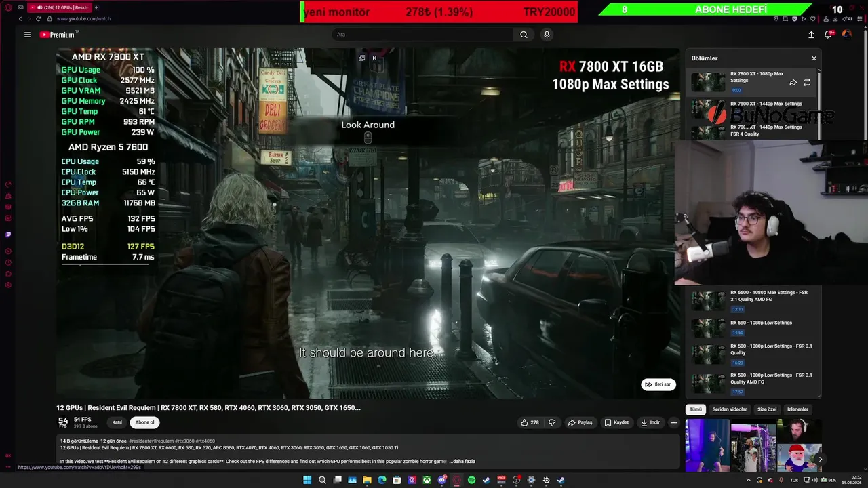Start voice search with the microphone icon

(x=547, y=35)
